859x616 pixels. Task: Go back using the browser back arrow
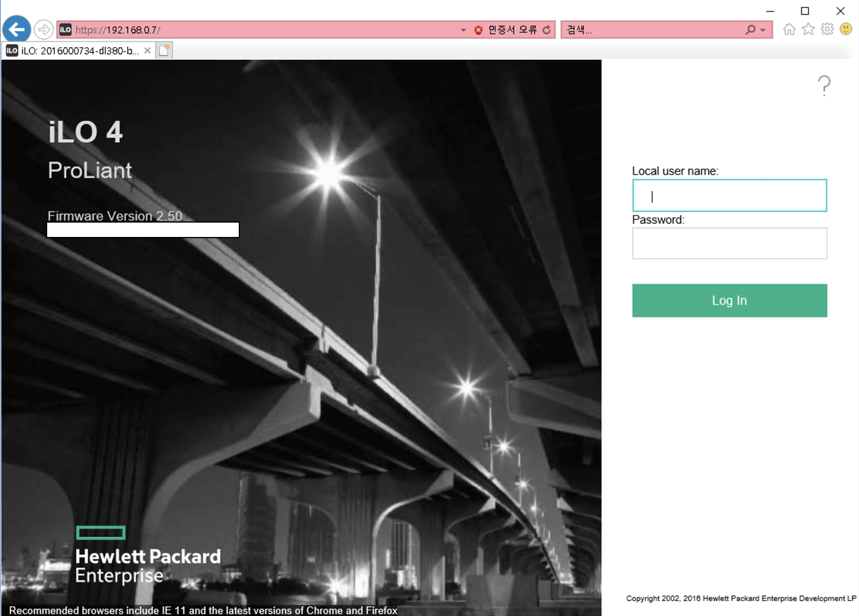tap(17, 29)
